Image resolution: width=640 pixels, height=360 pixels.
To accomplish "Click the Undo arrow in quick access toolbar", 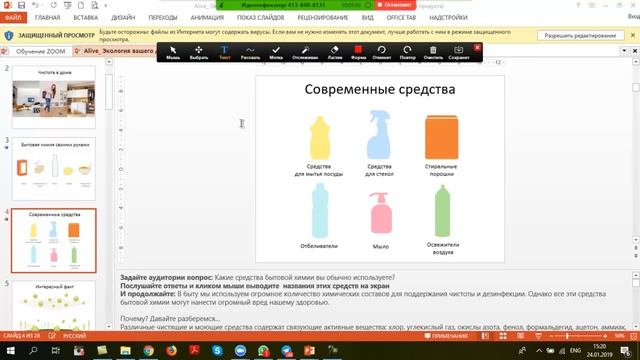I will click(35, 5).
